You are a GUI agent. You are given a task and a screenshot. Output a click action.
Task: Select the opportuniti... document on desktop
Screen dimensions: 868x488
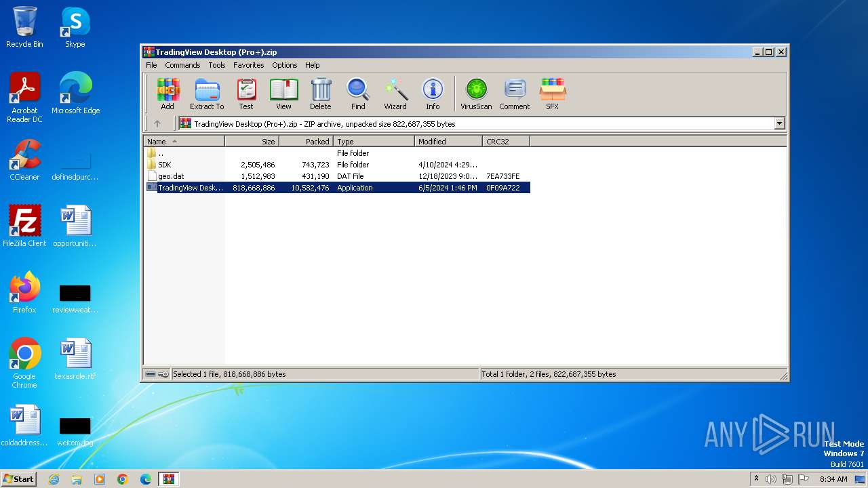[x=75, y=226]
